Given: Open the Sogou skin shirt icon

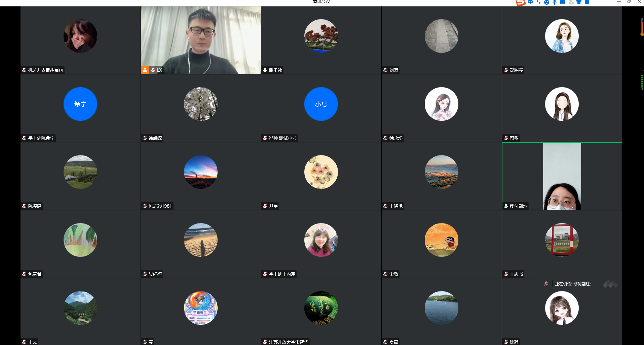Looking at the screenshot, I should pos(579,2).
